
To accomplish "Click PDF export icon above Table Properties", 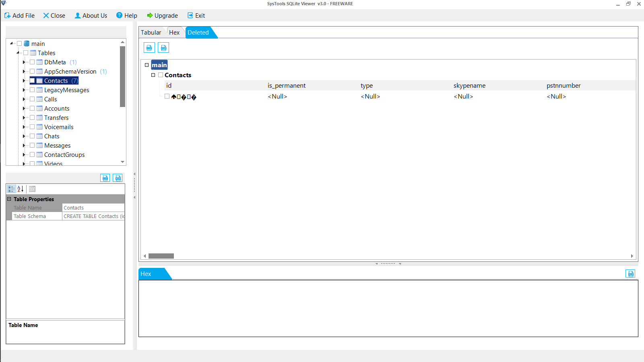I will tap(118, 178).
